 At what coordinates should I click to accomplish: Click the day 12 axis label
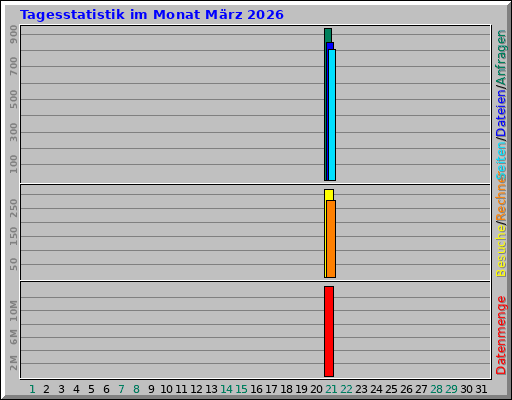pos(196,389)
